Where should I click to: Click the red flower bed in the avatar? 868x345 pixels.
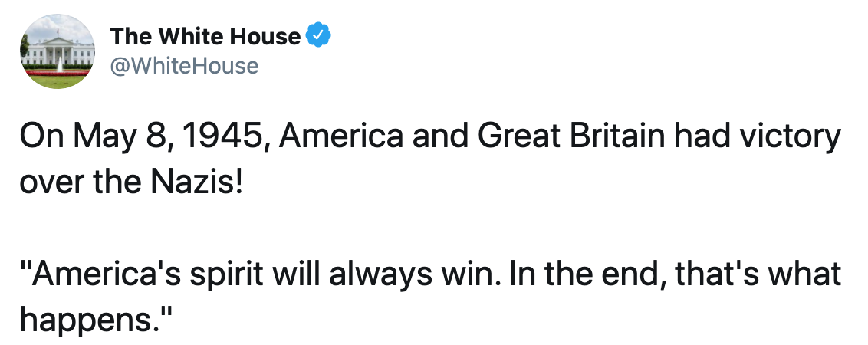(57, 73)
